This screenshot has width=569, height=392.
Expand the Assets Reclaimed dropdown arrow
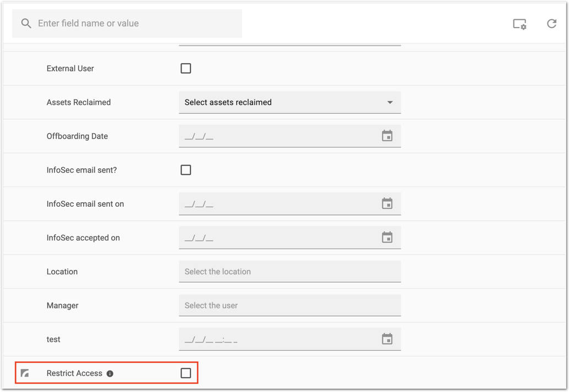pos(390,102)
